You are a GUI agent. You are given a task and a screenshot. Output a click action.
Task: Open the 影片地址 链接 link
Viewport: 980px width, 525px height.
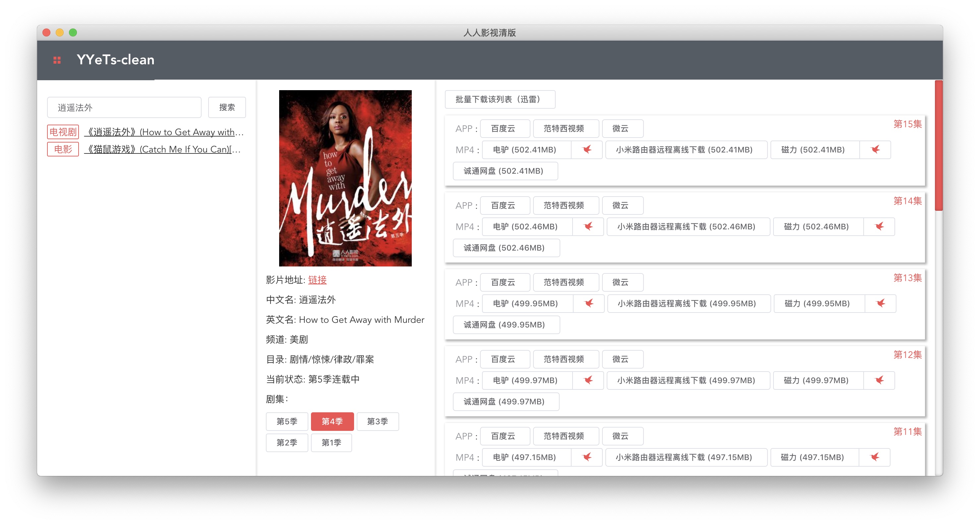point(317,280)
